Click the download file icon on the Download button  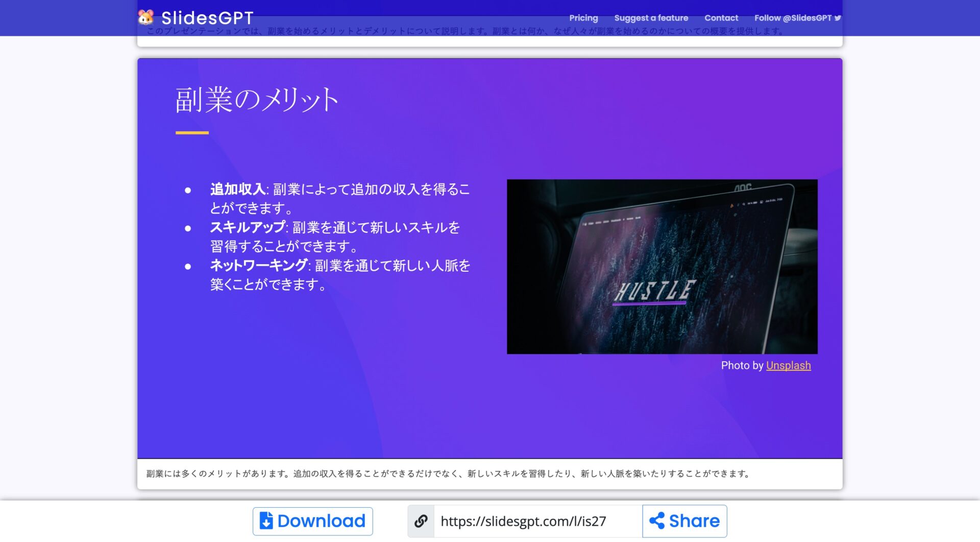pyautogui.click(x=266, y=521)
